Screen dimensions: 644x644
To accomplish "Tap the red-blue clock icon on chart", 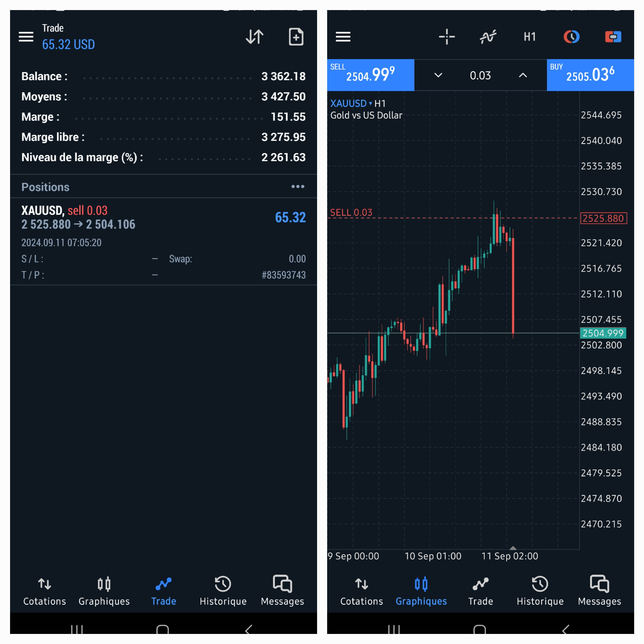I will 571,37.
